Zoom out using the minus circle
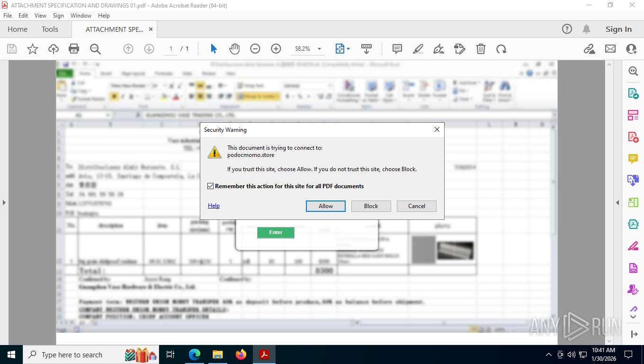Screen dimensions: 644x364 (x=255, y=49)
